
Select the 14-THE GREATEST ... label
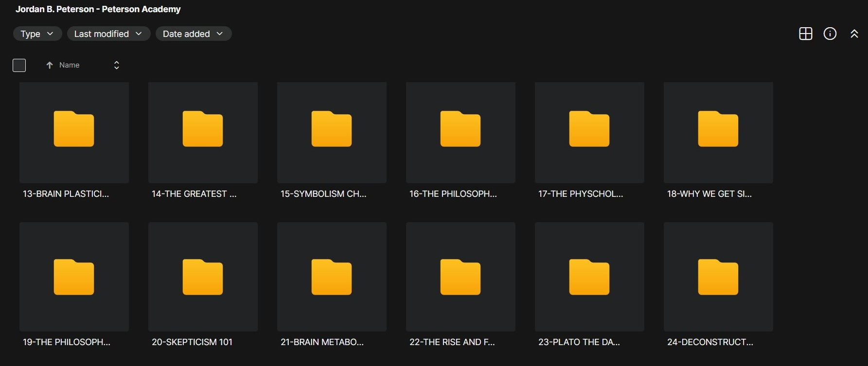[x=194, y=194]
